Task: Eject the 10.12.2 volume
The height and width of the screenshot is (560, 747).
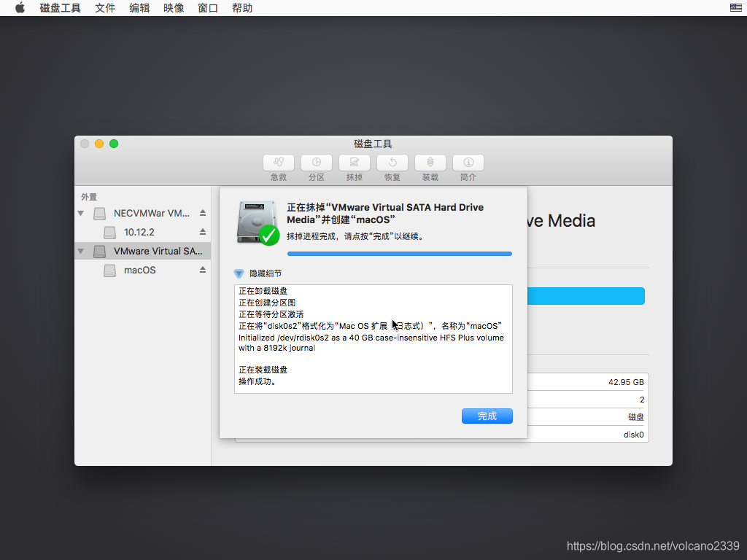Action: 203,232
